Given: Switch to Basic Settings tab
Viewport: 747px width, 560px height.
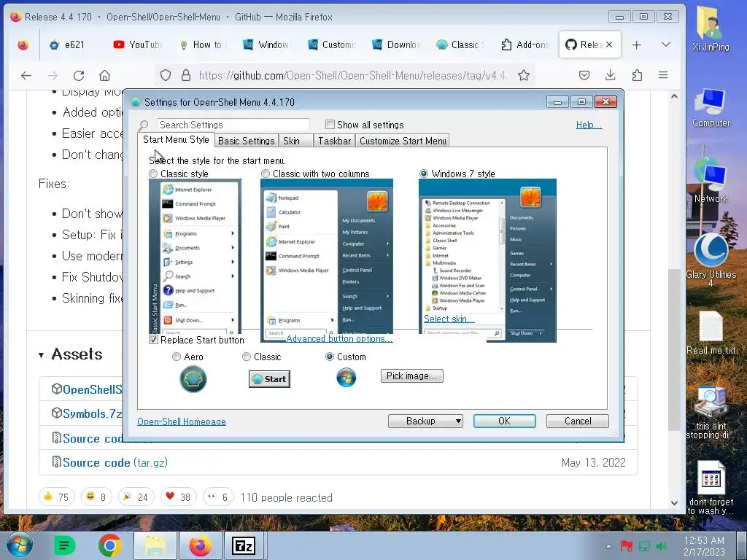Looking at the screenshot, I should tap(247, 141).
